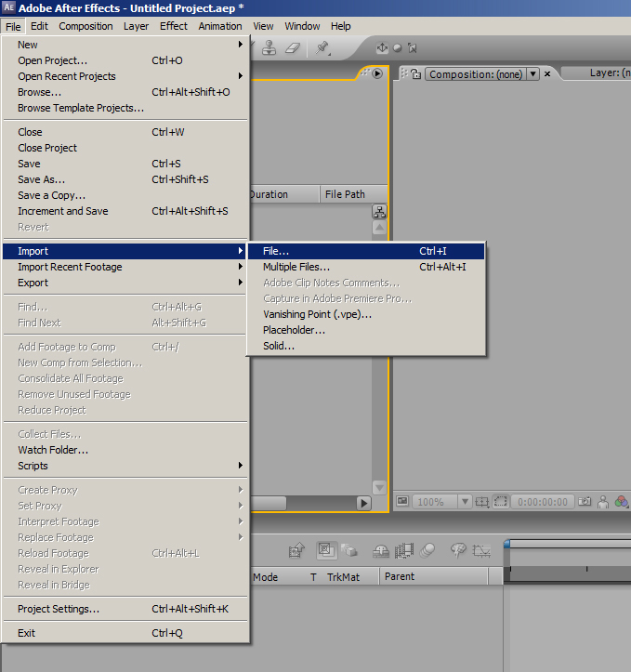Click the current time 0:00:00:00 display
The height and width of the screenshot is (672, 631).
tap(542, 501)
